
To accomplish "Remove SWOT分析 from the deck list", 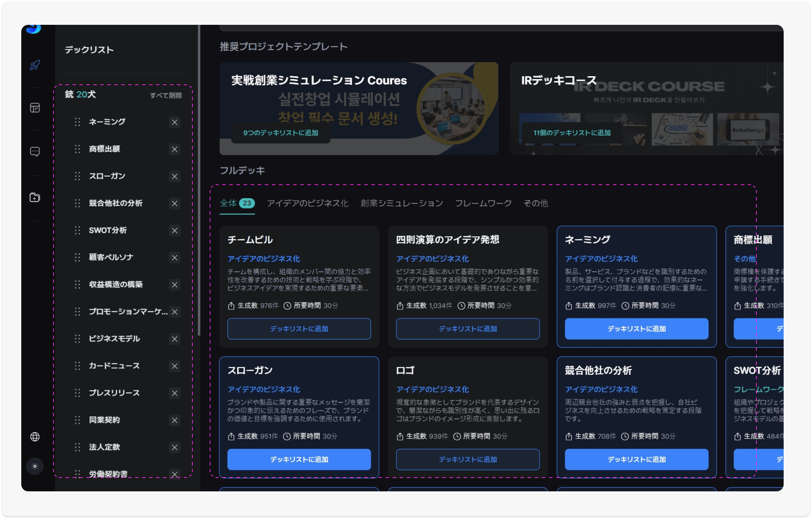I will click(174, 231).
